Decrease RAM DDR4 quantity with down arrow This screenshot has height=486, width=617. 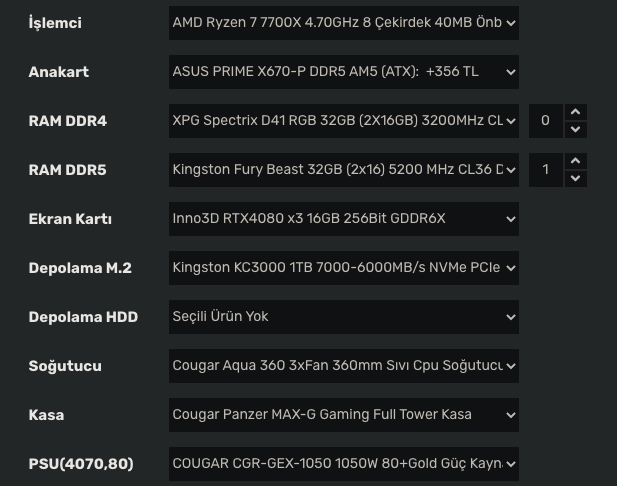coord(575,130)
